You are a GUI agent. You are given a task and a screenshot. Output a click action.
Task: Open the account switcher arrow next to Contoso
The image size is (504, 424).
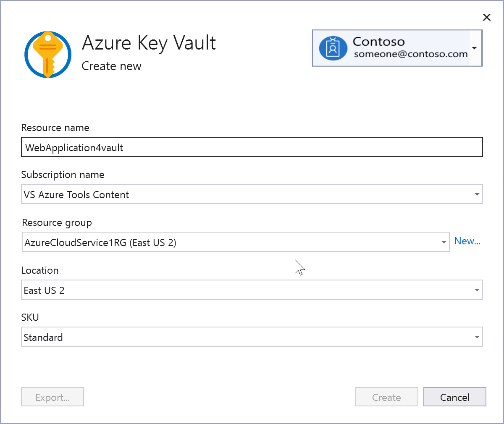pyautogui.click(x=475, y=48)
